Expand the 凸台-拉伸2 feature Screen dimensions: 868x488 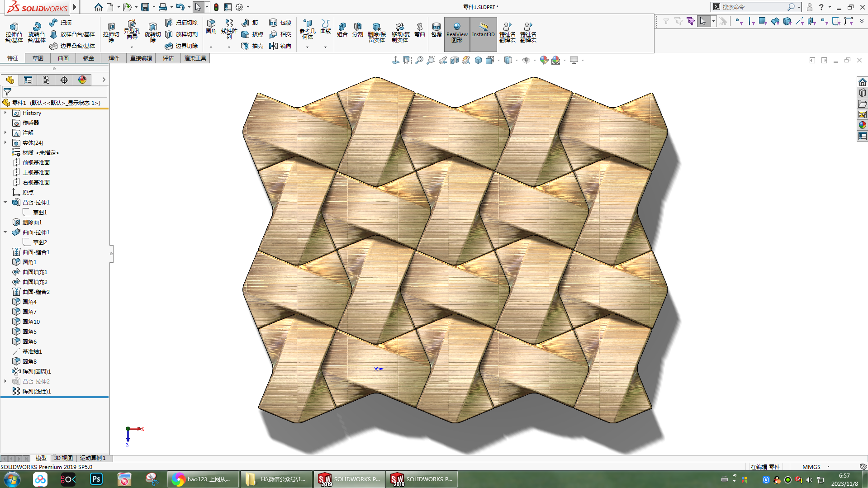tap(5, 381)
